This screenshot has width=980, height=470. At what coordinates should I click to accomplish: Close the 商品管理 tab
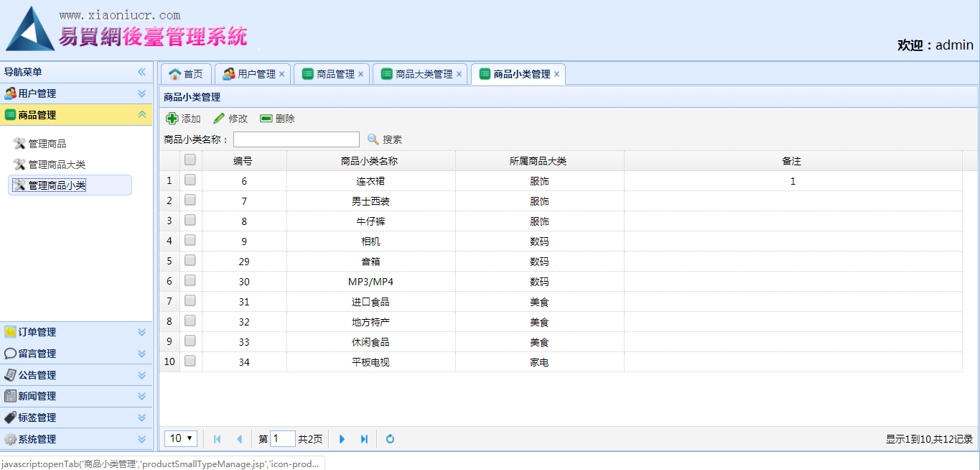(360, 74)
